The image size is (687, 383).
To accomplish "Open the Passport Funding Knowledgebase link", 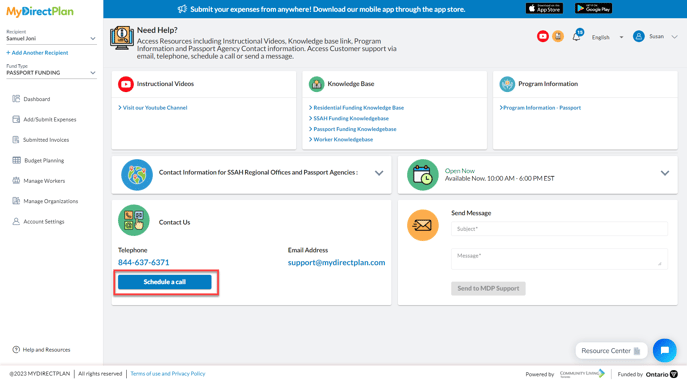I will click(353, 129).
